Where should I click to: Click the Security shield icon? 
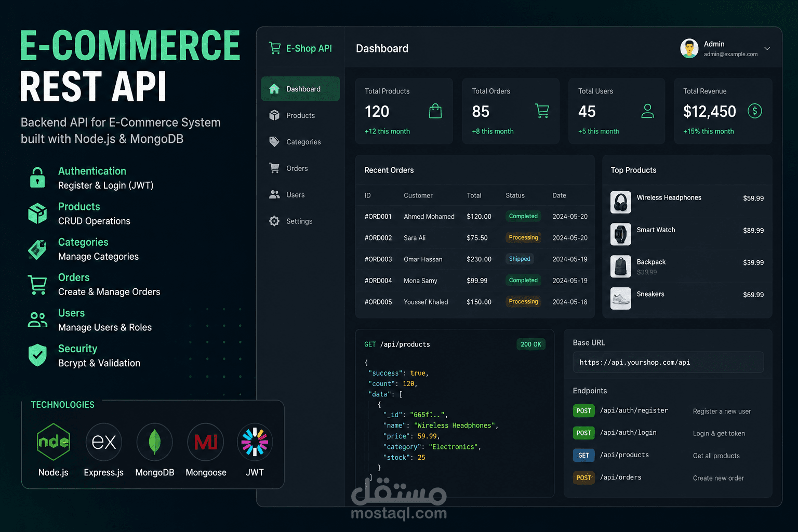coord(37,355)
